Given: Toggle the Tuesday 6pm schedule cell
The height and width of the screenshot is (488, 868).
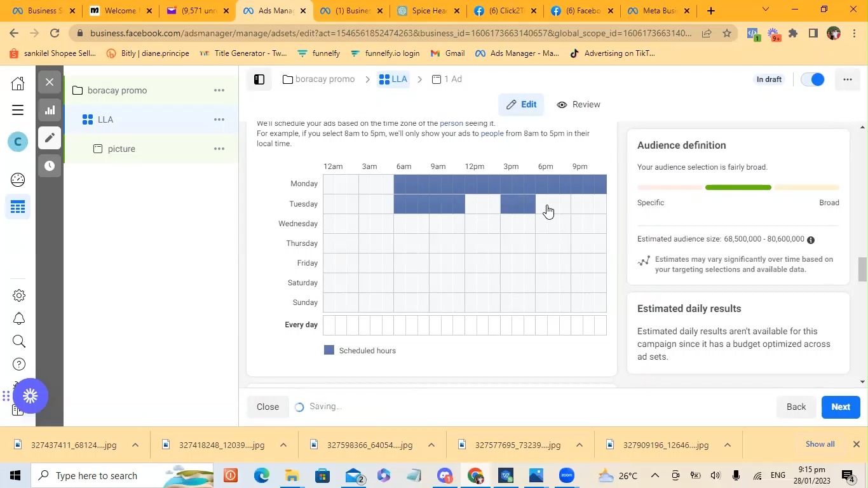Looking at the screenshot, I should [541, 204].
